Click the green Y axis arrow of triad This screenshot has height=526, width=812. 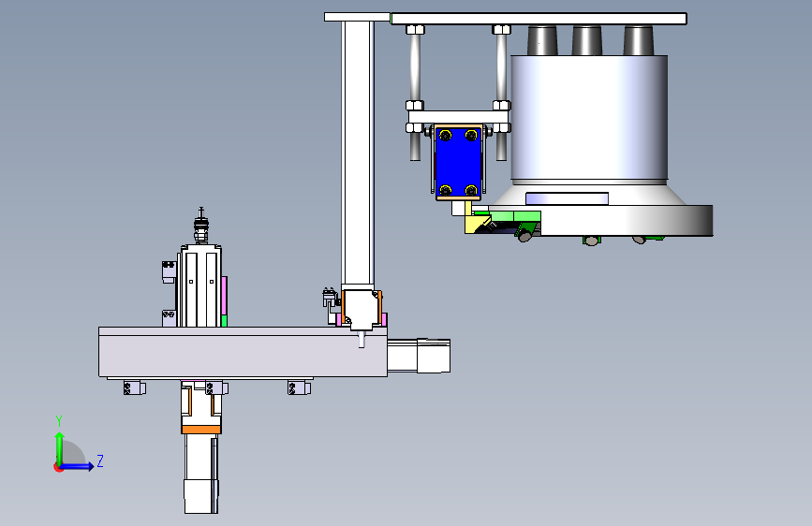pos(60,447)
